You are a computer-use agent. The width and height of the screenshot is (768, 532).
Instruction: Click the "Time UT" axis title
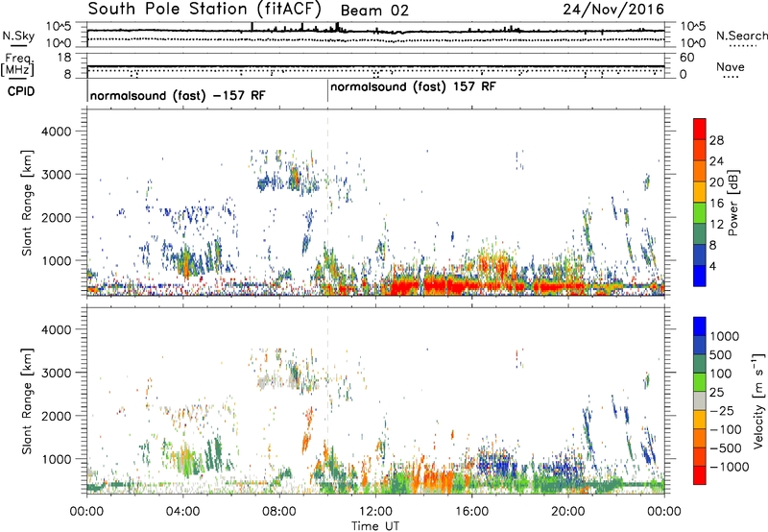(x=375, y=526)
